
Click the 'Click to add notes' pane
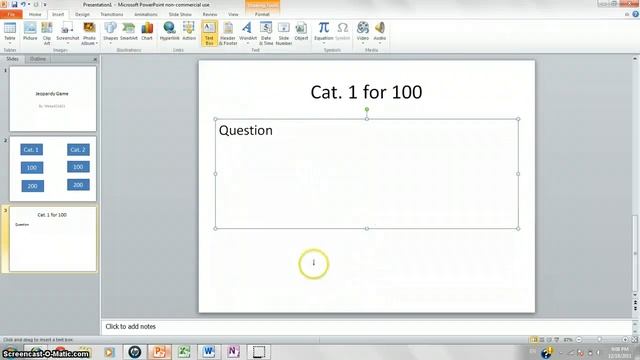click(x=367, y=327)
